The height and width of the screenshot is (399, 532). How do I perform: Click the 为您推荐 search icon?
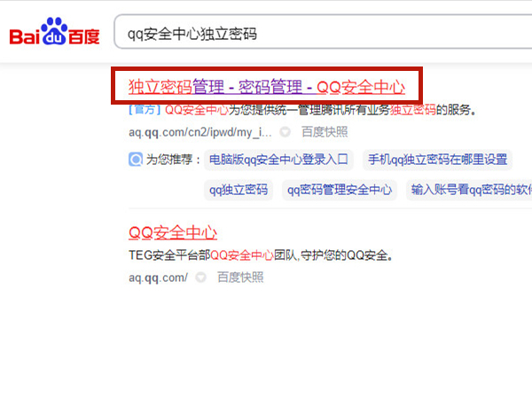[x=136, y=159]
